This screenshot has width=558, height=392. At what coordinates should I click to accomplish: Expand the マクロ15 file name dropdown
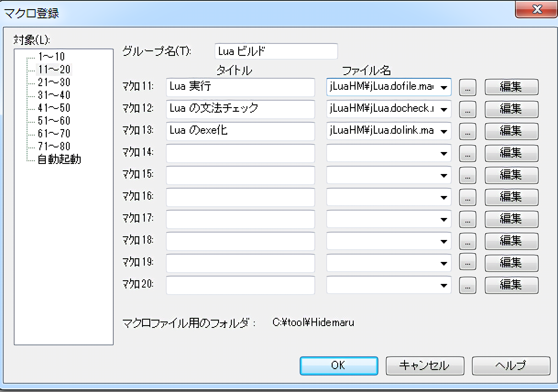pos(443,175)
